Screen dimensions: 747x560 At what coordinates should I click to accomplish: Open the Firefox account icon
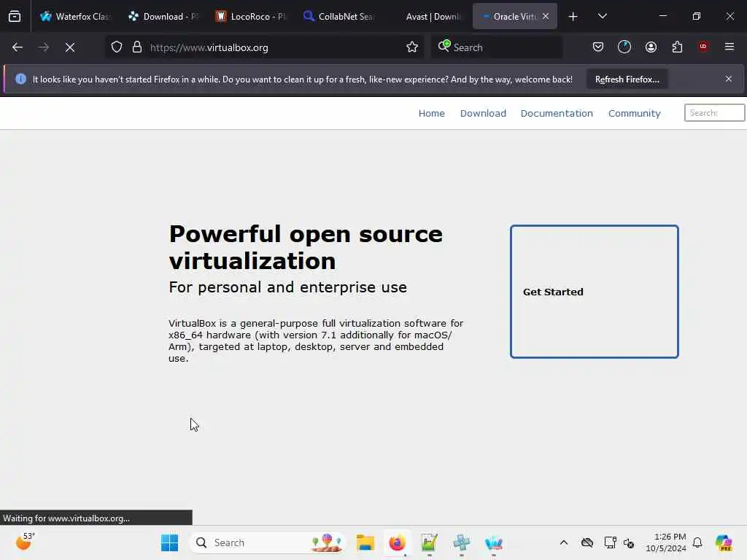(x=651, y=47)
